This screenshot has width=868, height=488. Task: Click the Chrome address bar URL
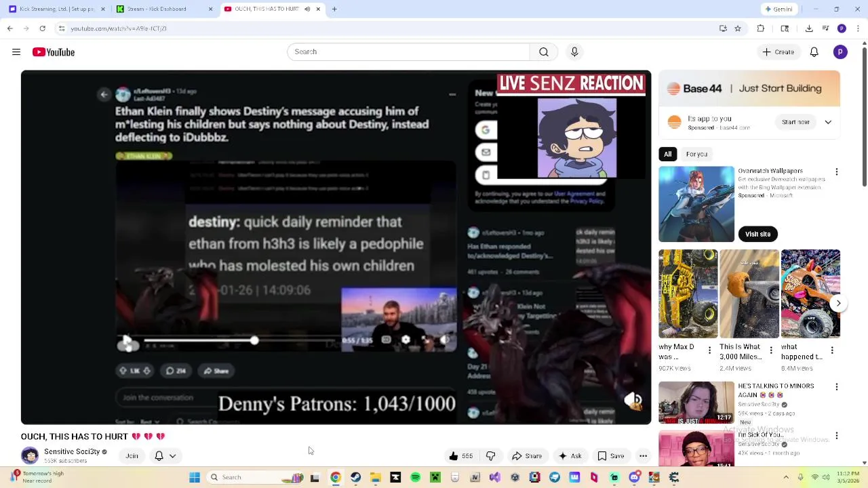[119, 28]
